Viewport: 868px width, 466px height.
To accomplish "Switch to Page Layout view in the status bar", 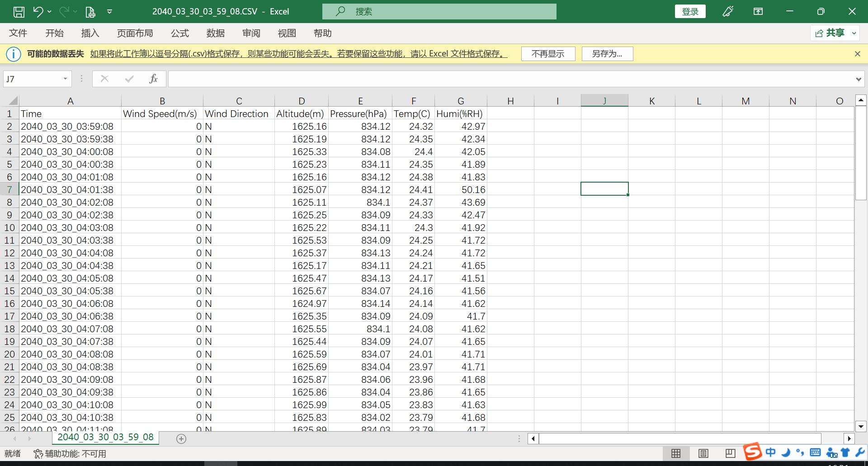I will [x=703, y=453].
